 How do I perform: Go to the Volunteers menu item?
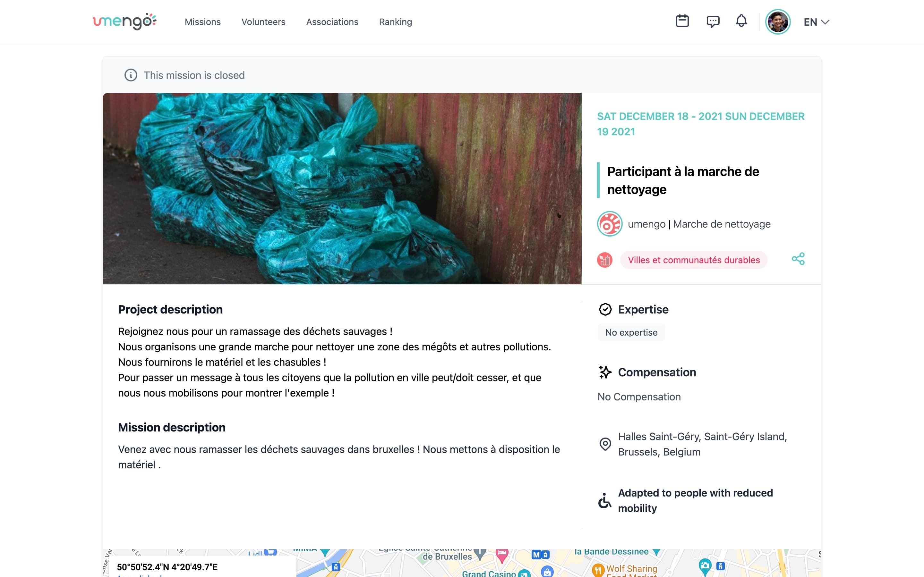tap(263, 22)
